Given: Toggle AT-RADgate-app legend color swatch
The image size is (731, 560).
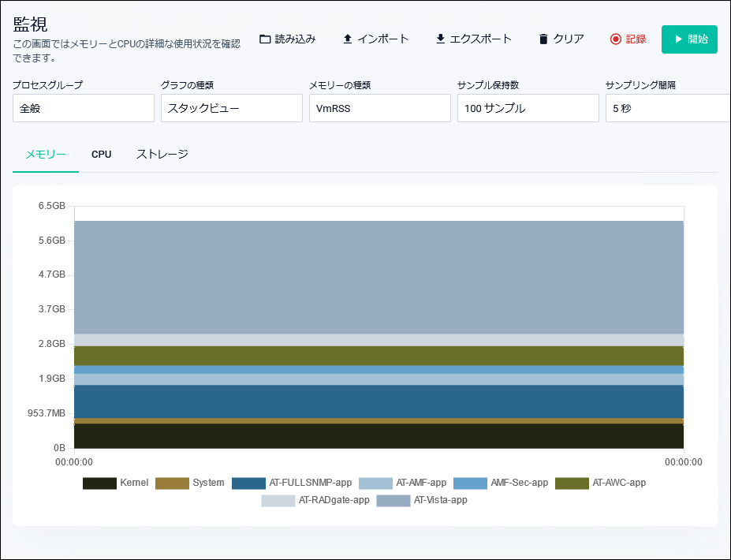Looking at the screenshot, I should pyautogui.click(x=278, y=500).
